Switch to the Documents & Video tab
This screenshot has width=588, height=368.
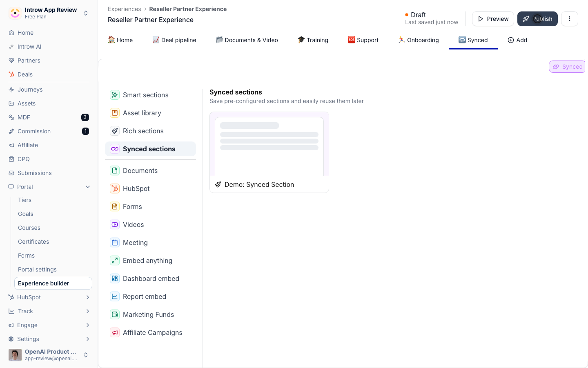247,40
